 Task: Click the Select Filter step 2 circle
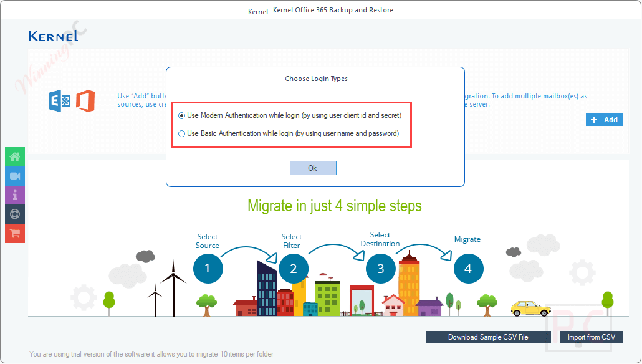tap(293, 269)
